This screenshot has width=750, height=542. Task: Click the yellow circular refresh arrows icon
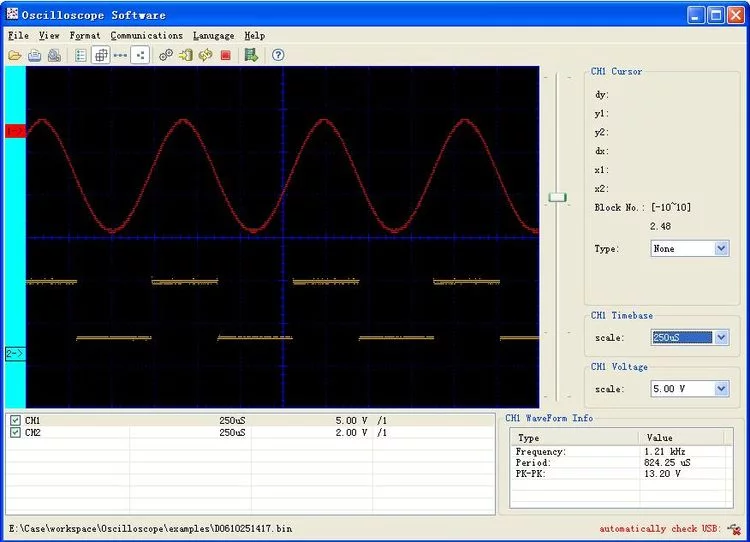click(x=206, y=55)
